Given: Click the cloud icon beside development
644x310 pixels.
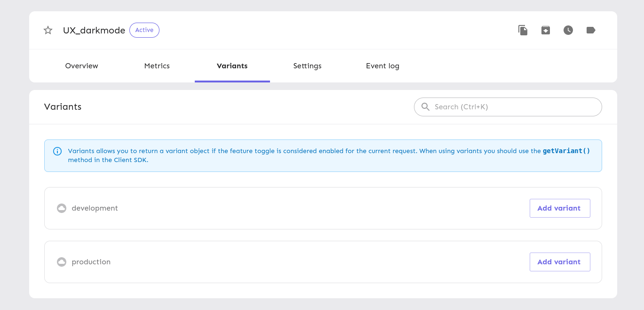Looking at the screenshot, I should click(x=62, y=208).
